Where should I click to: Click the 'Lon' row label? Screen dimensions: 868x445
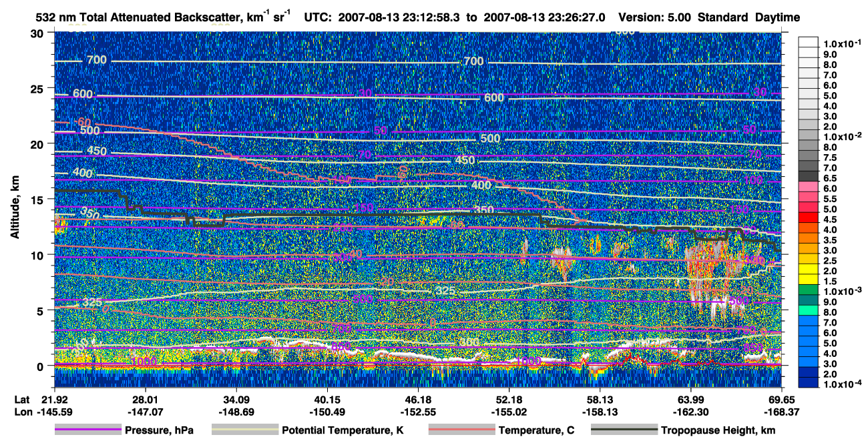23,412
